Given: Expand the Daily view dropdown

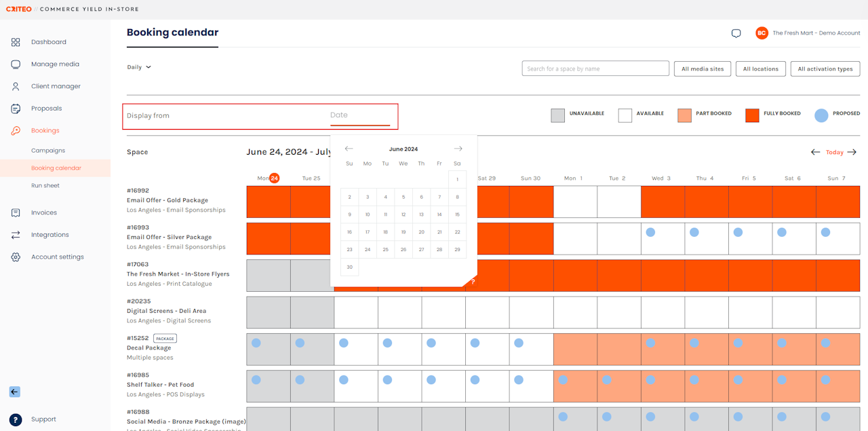Looking at the screenshot, I should pos(139,67).
